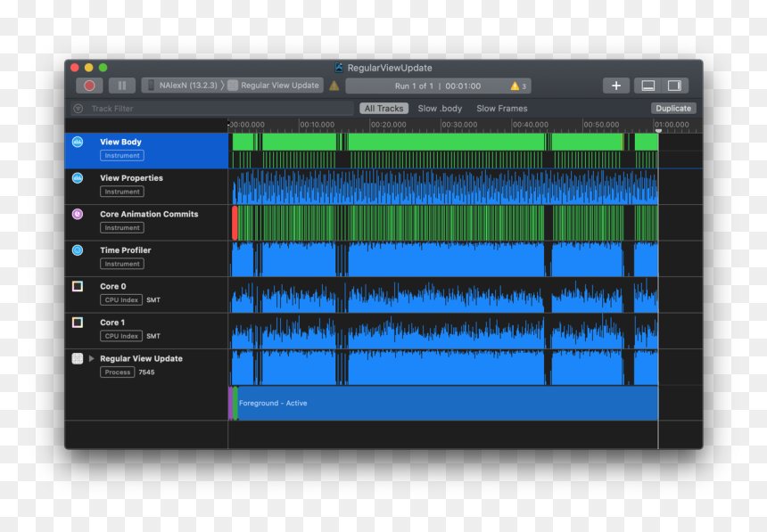The height and width of the screenshot is (532, 767).
Task: Click the red Record button
Action: click(x=89, y=86)
